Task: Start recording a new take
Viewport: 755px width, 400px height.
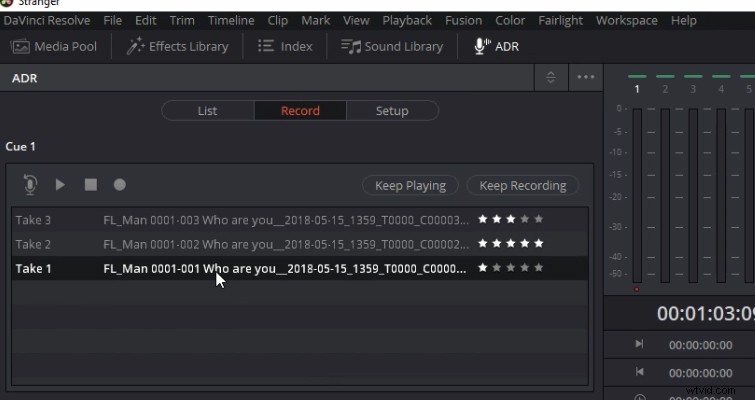Action: [119, 185]
